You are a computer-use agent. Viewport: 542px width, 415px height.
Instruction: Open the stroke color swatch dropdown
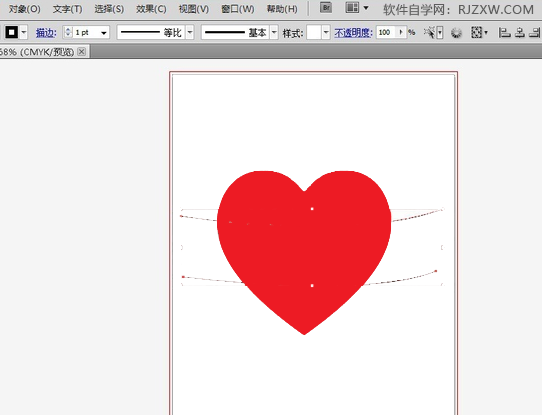(24, 32)
